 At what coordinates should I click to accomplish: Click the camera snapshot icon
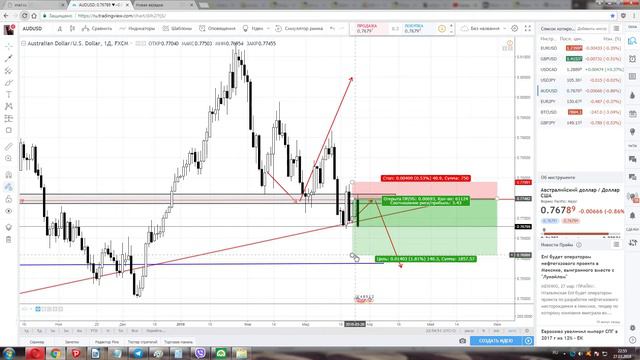(462, 341)
